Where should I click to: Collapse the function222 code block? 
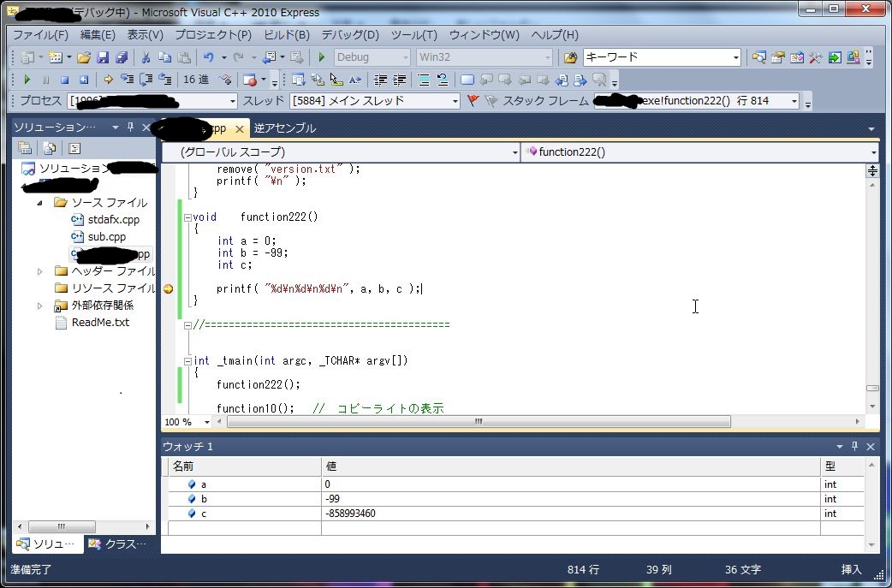(187, 217)
